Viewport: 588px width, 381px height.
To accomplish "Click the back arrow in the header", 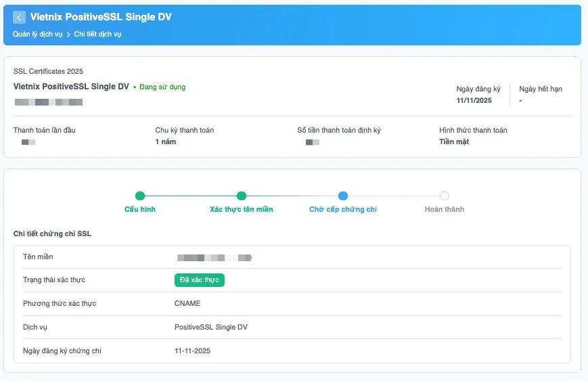I will coord(19,18).
